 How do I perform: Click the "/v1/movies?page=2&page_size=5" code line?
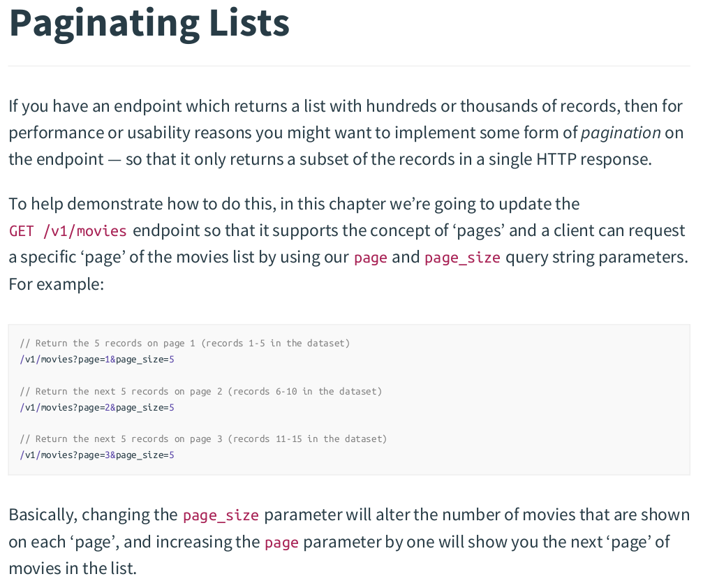(97, 407)
